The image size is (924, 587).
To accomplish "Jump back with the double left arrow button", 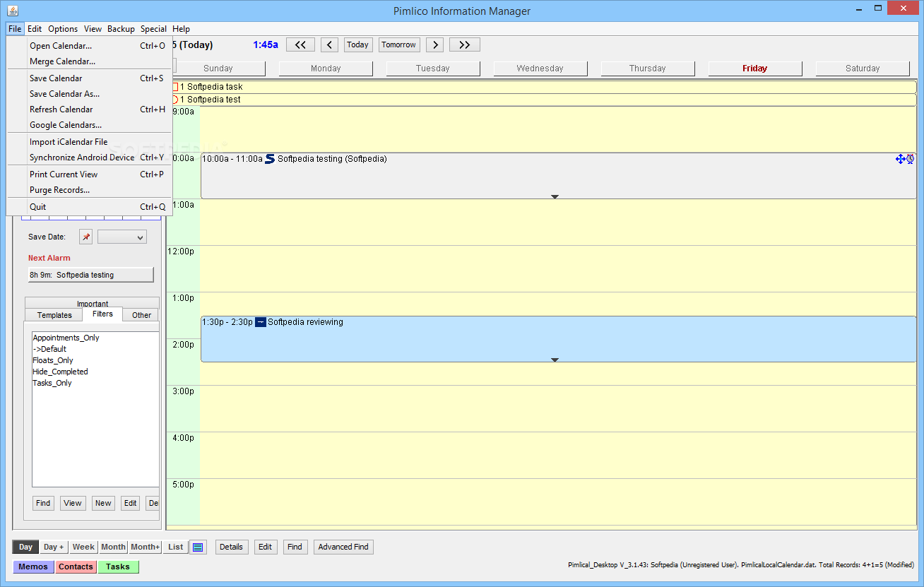I will coord(300,45).
